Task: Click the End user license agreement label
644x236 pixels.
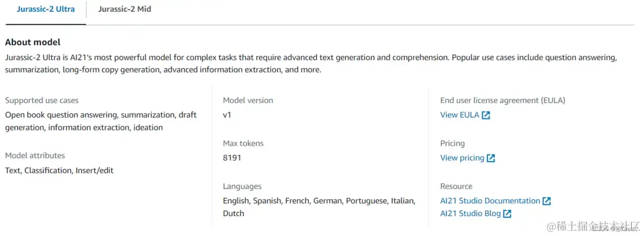Action: 503,101
